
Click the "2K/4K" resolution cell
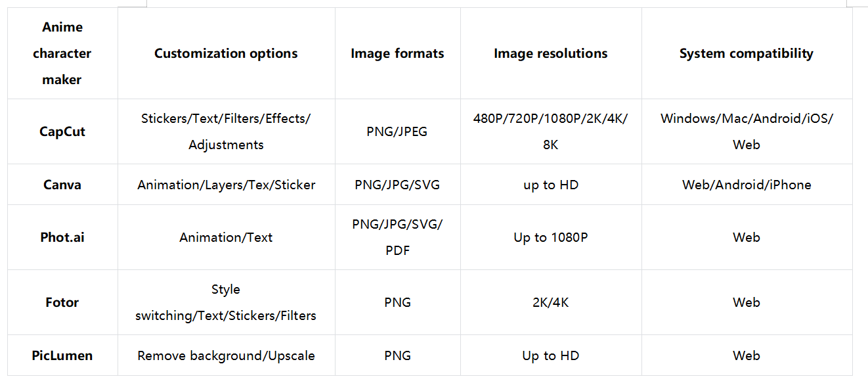(x=550, y=302)
